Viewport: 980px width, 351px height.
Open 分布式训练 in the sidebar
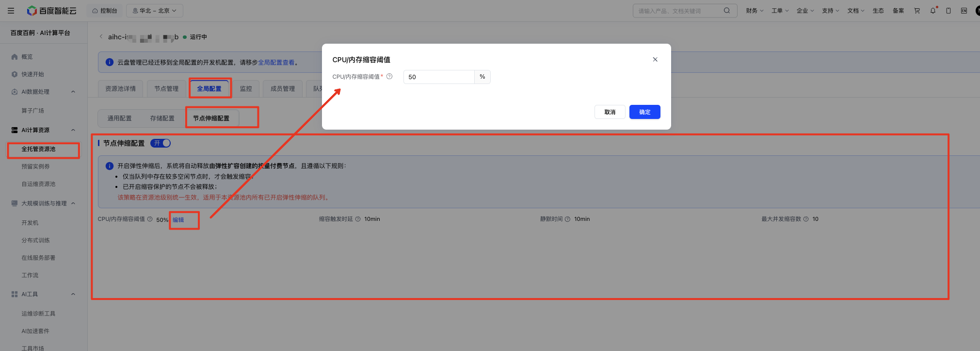[x=35, y=240]
